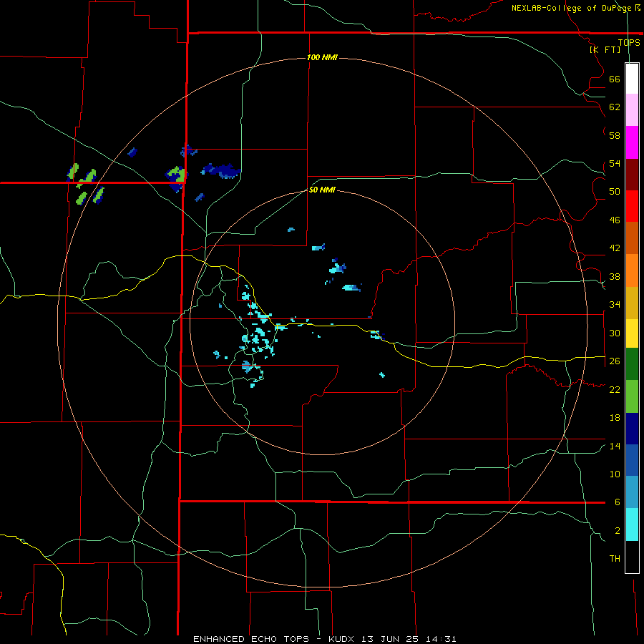Viewport: 644px width, 644px height.
Task: Click the legend value 46
Action: click(615, 220)
